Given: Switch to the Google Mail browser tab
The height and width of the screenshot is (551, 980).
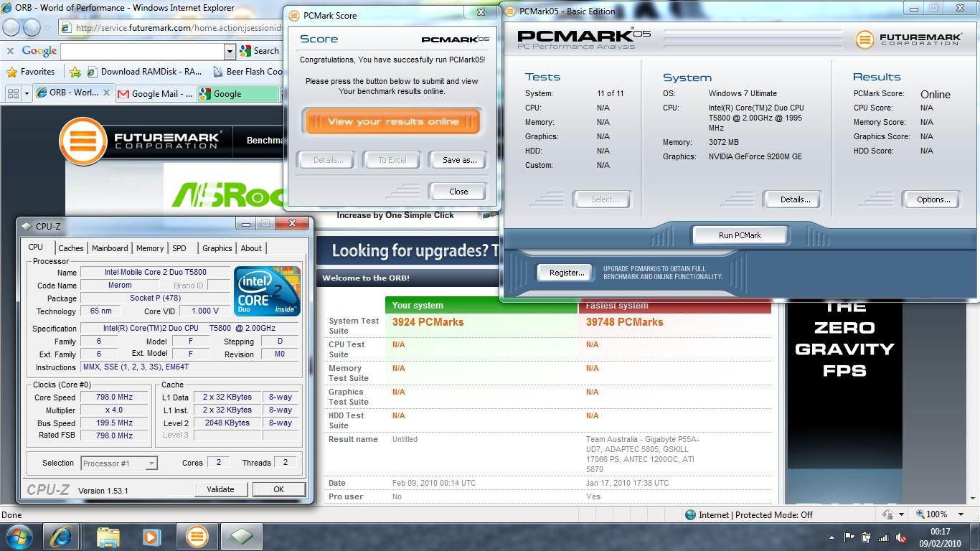Looking at the screenshot, I should point(155,93).
